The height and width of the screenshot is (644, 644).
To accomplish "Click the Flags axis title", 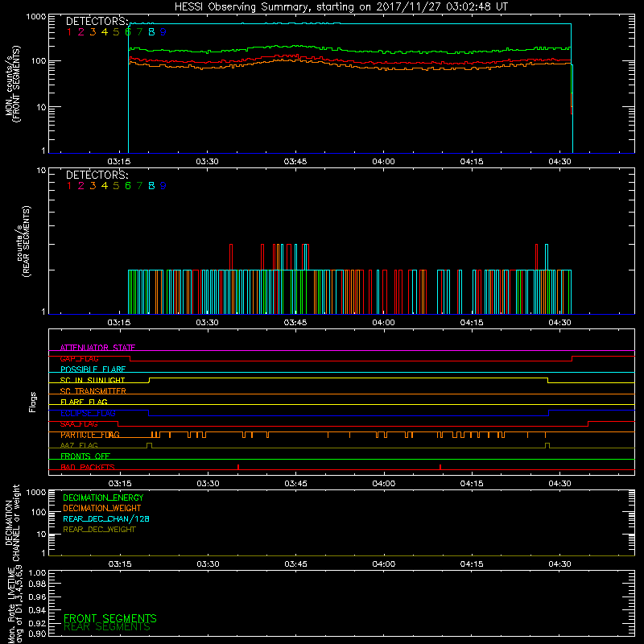I will tap(33, 402).
